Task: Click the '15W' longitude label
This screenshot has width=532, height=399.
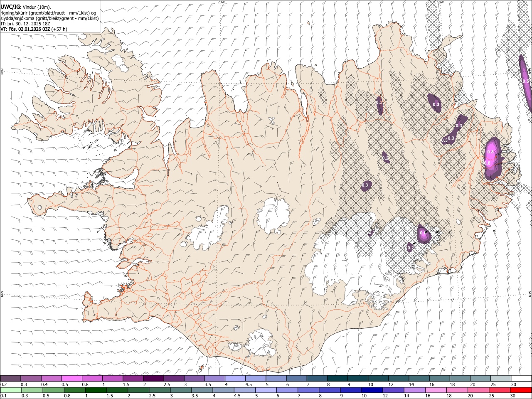Action: pos(440,2)
